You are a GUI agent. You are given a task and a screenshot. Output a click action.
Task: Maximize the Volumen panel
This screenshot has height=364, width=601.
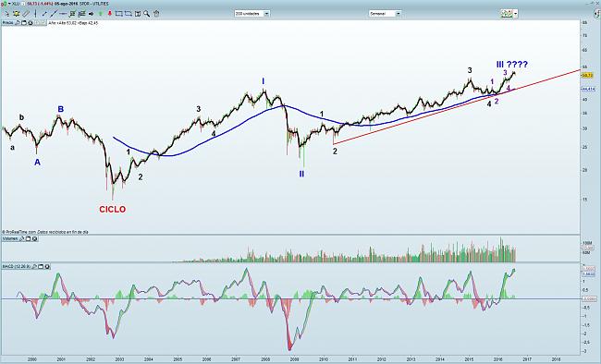click(x=28, y=238)
